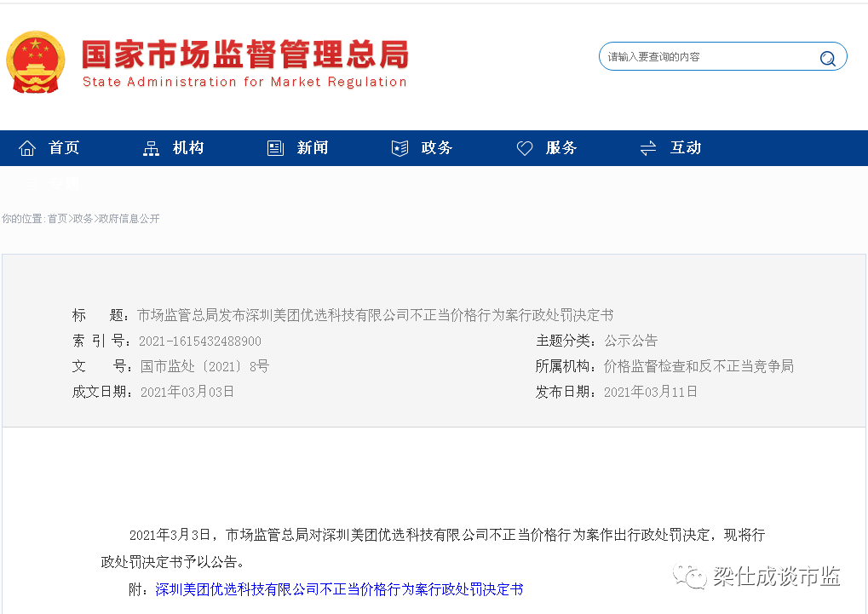Click the newspaper icon beside 新闻
This screenshot has width=868, height=614.
coord(275,148)
